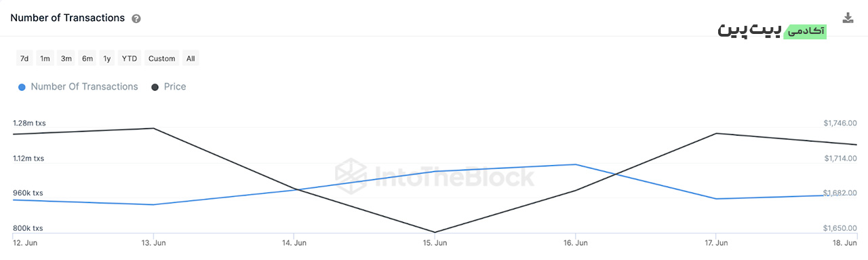Click the 17. Jun axis marker

coord(716,242)
